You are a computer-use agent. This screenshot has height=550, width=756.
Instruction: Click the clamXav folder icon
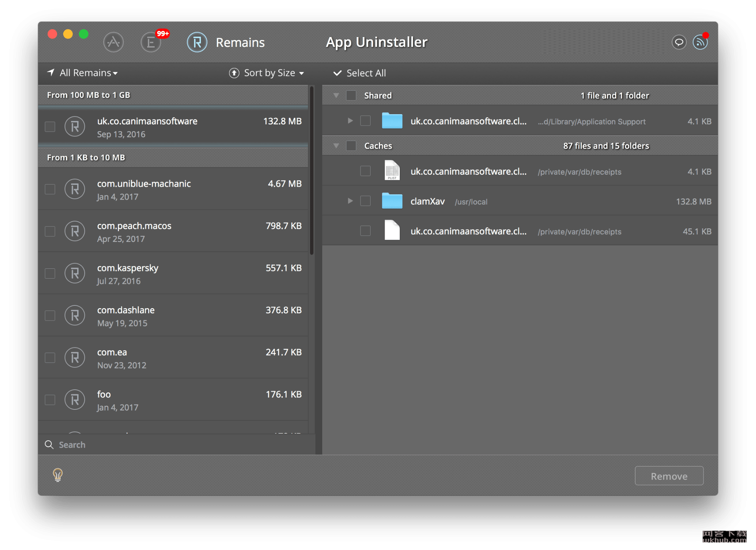click(392, 201)
